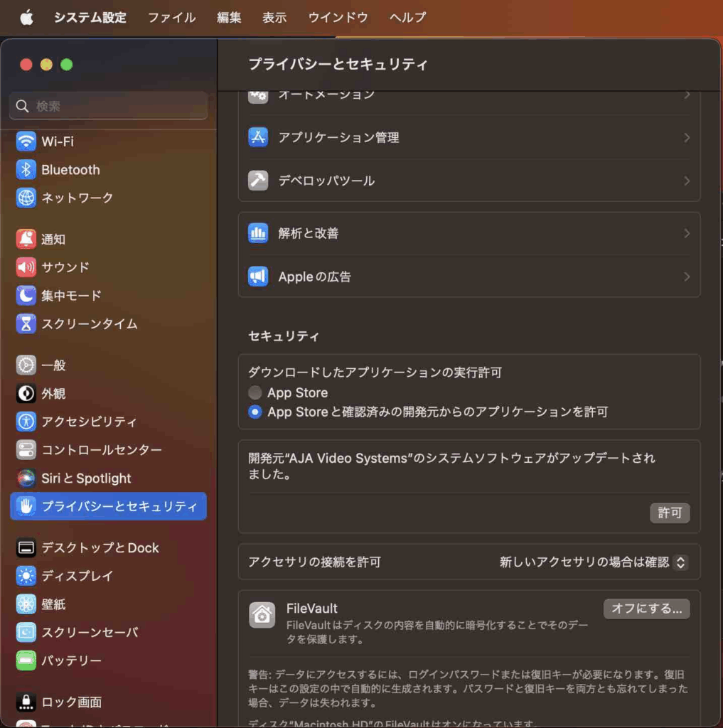Viewport: 723px width, 728px height.
Task: Click the 検索 search field
Action: coord(108,106)
